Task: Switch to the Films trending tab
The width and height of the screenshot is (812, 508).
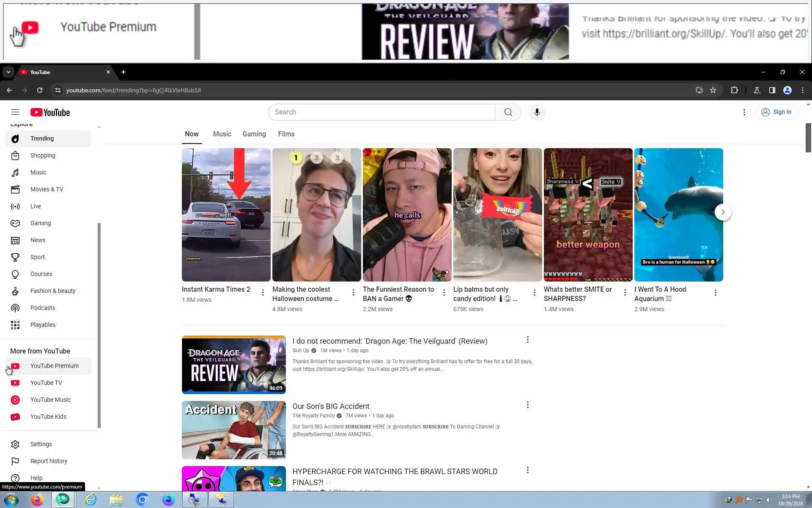Action: point(286,134)
